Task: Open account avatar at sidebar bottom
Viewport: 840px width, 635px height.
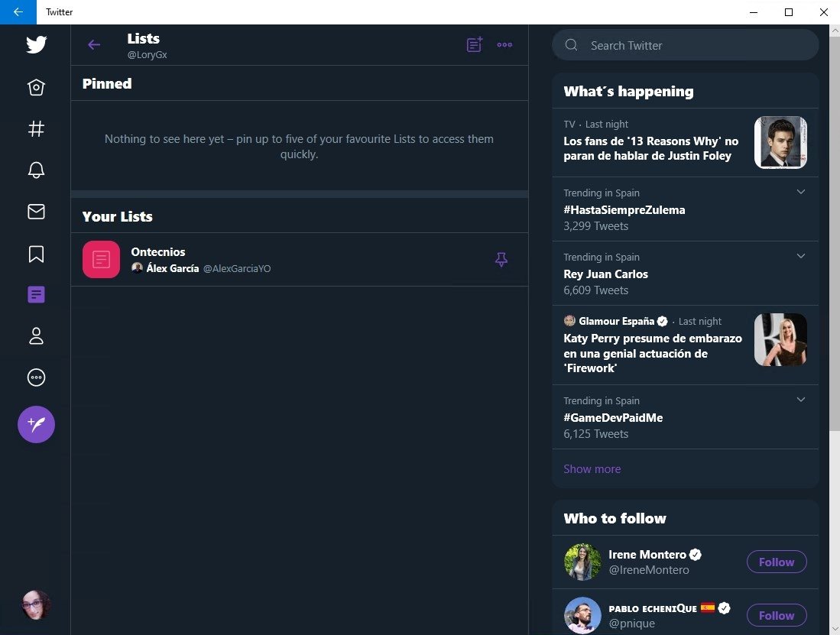Action: coord(36,605)
